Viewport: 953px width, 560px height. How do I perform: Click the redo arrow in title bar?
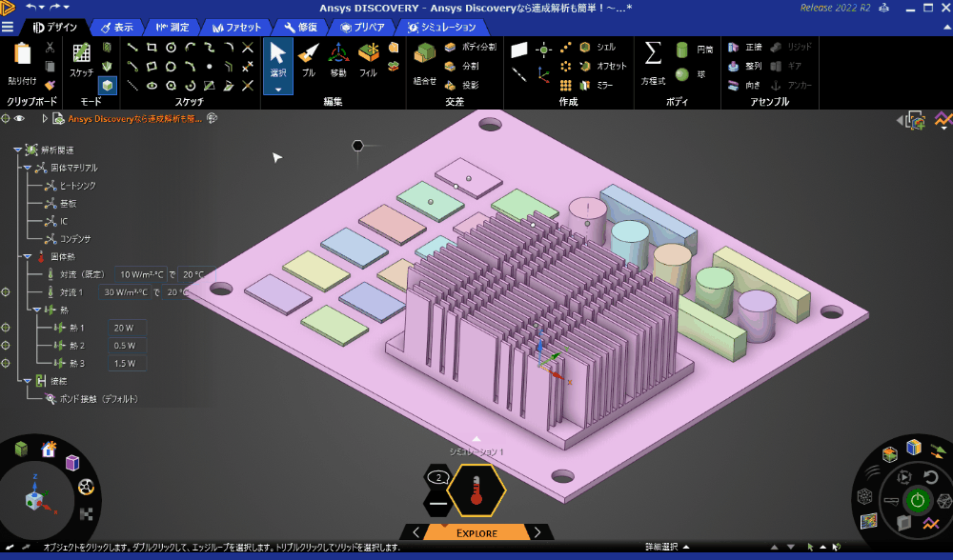click(x=53, y=8)
